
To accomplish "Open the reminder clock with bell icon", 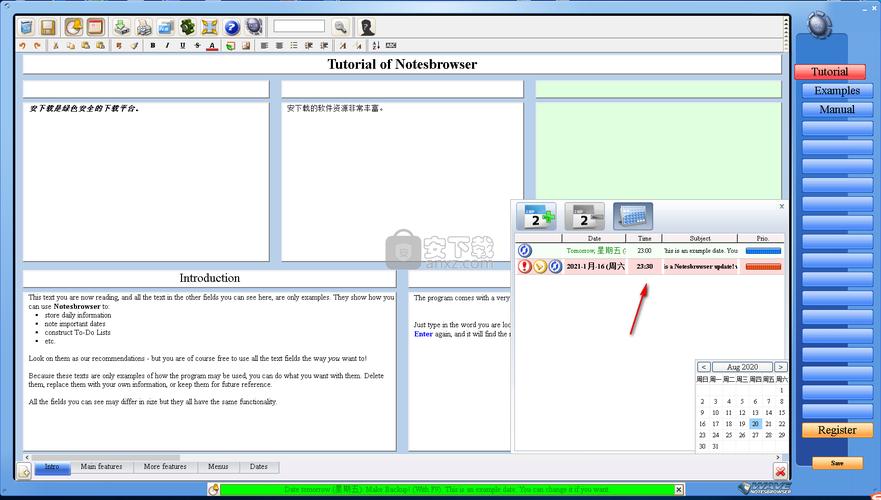I will tap(74, 27).
